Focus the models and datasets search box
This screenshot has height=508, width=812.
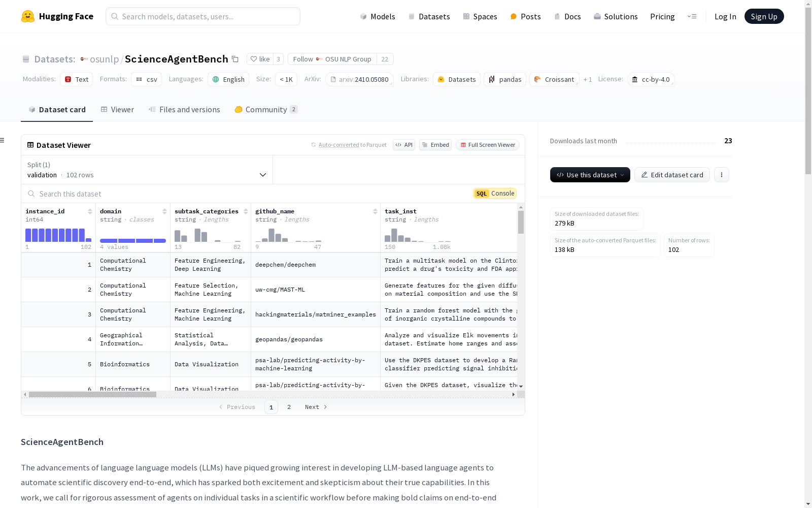[x=203, y=16]
